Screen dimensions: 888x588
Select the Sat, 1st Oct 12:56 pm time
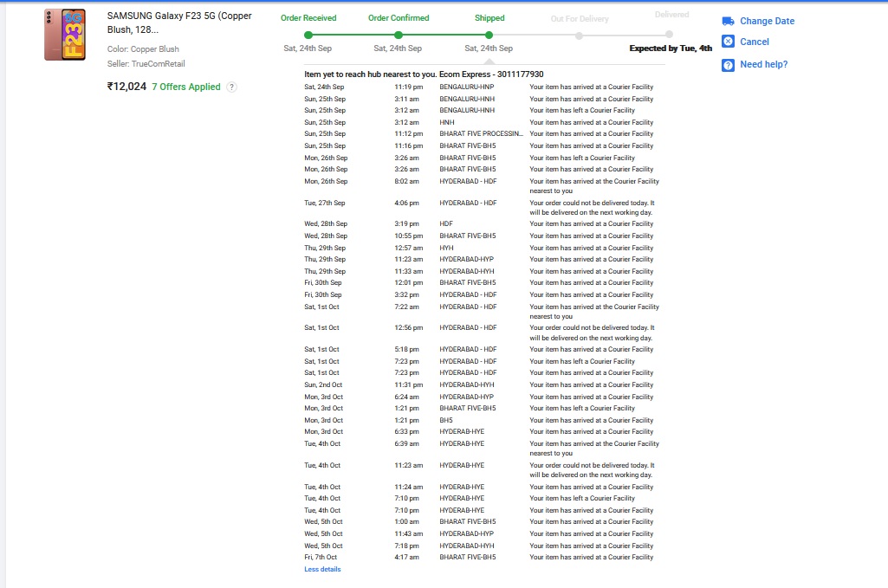point(409,328)
